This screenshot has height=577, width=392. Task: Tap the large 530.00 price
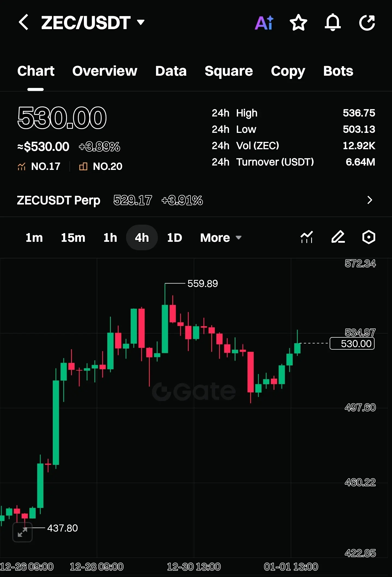(x=62, y=118)
